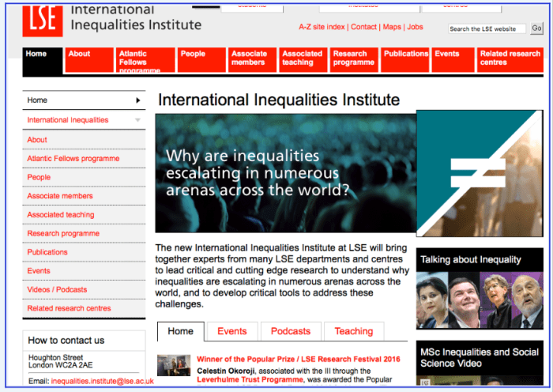Screen dimensions: 553x392
Task: Open the A-Z site index link
Action: point(322,27)
